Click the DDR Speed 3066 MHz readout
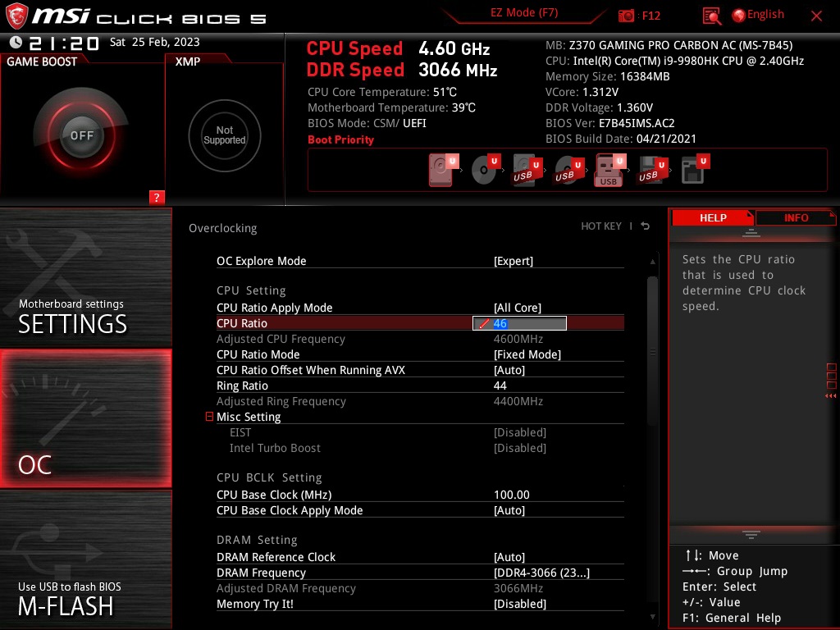The height and width of the screenshot is (630, 840). pos(402,70)
